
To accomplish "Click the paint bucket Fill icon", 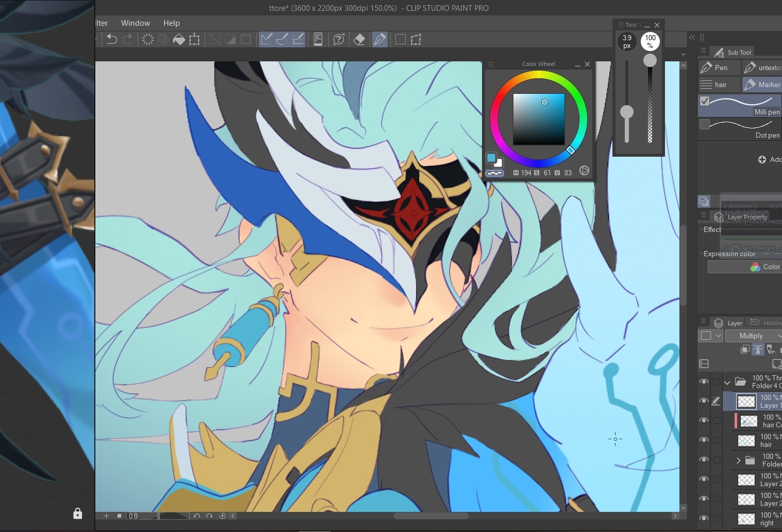I will click(x=178, y=40).
